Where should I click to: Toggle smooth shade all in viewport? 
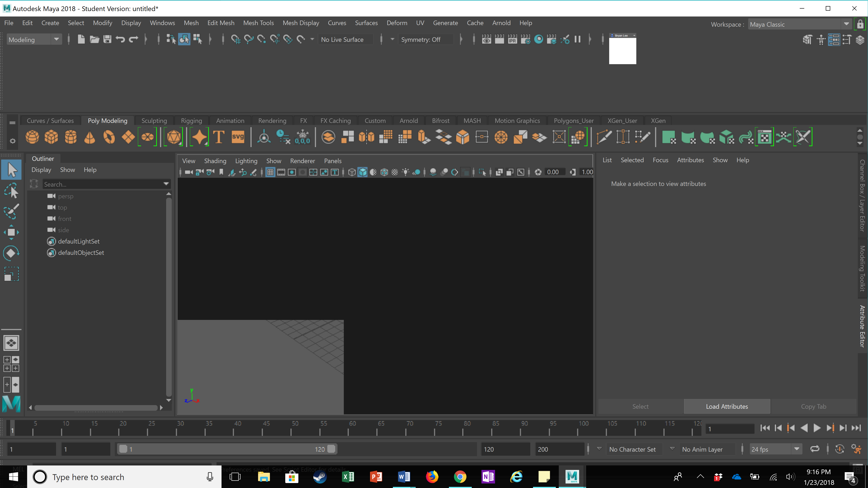(x=363, y=172)
